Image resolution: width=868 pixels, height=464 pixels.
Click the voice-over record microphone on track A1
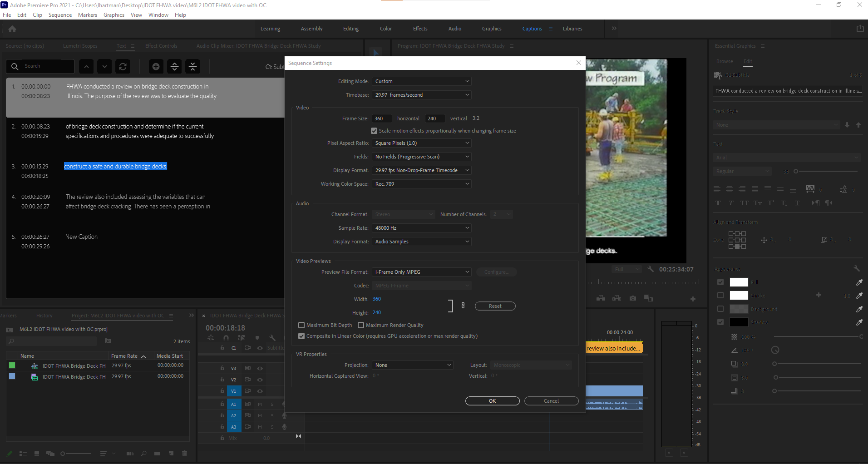pos(284,404)
